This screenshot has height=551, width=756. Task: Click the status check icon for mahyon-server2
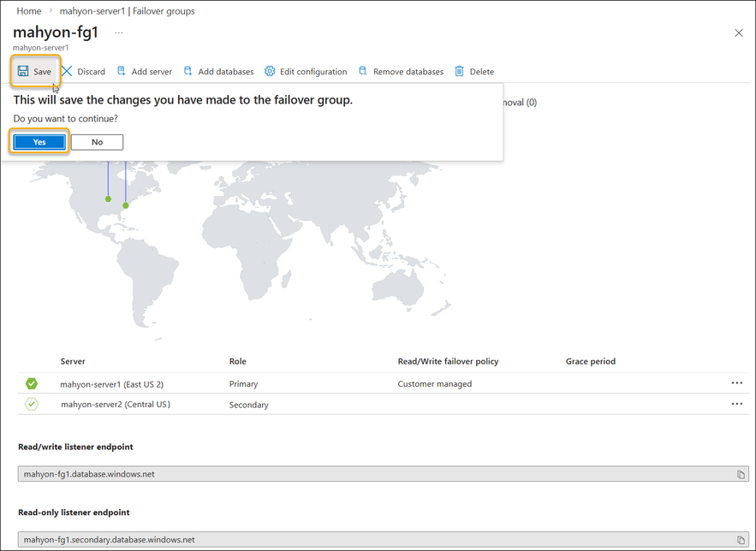click(32, 404)
